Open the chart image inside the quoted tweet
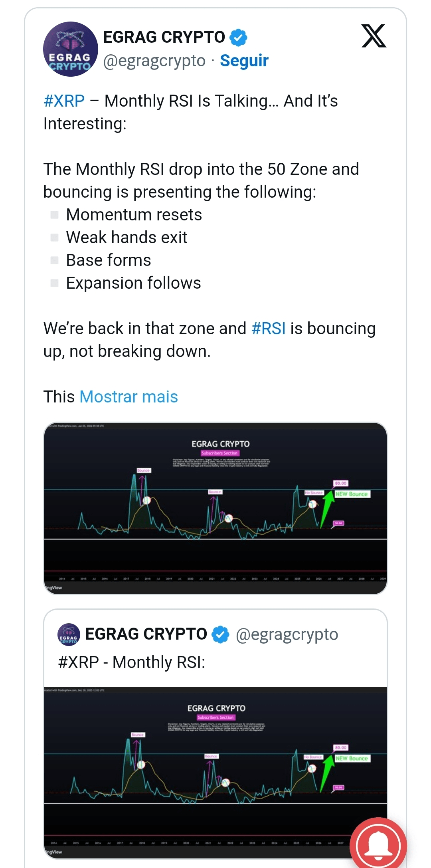431x868 pixels. (215, 771)
